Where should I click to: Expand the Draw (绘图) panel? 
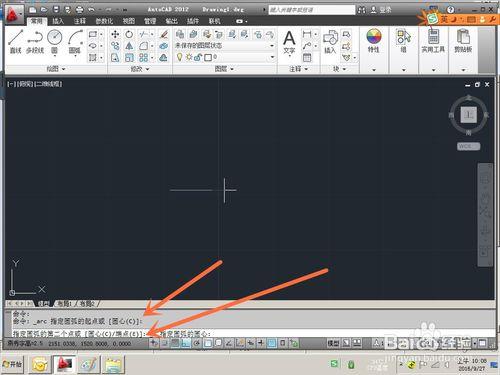pyautogui.click(x=56, y=69)
